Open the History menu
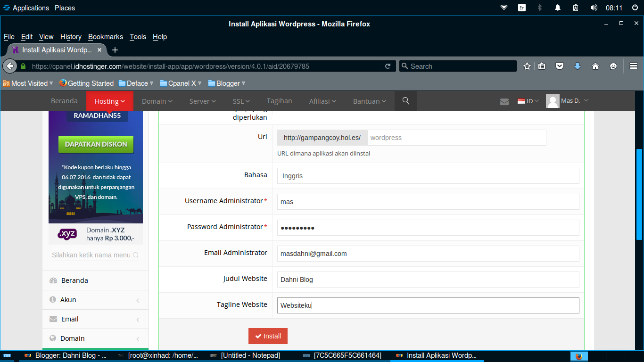 point(71,37)
